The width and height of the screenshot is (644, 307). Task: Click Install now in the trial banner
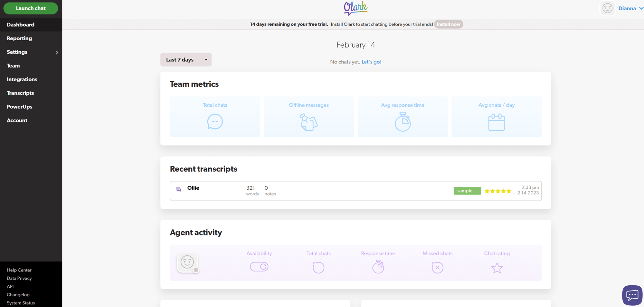(449, 24)
